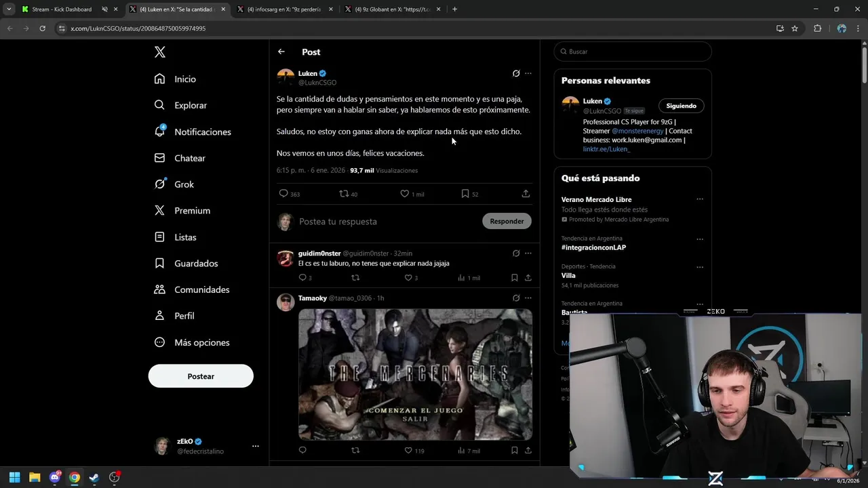868x488 pixels.
Task: Open Chrome extensions puzzle icon
Action: 817,28
